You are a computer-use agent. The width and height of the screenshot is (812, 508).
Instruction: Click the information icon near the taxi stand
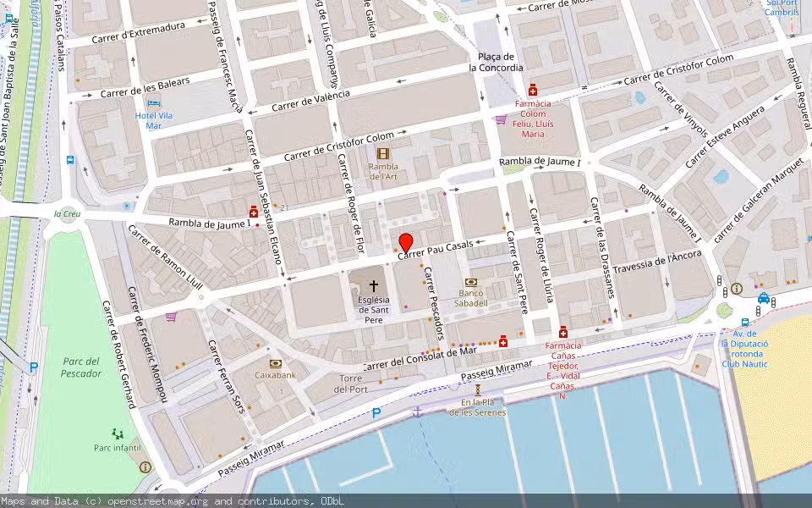737,289
